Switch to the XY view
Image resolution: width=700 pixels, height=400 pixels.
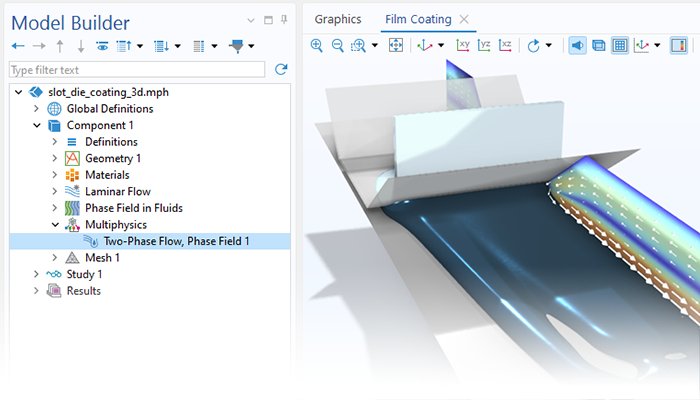[x=463, y=45]
